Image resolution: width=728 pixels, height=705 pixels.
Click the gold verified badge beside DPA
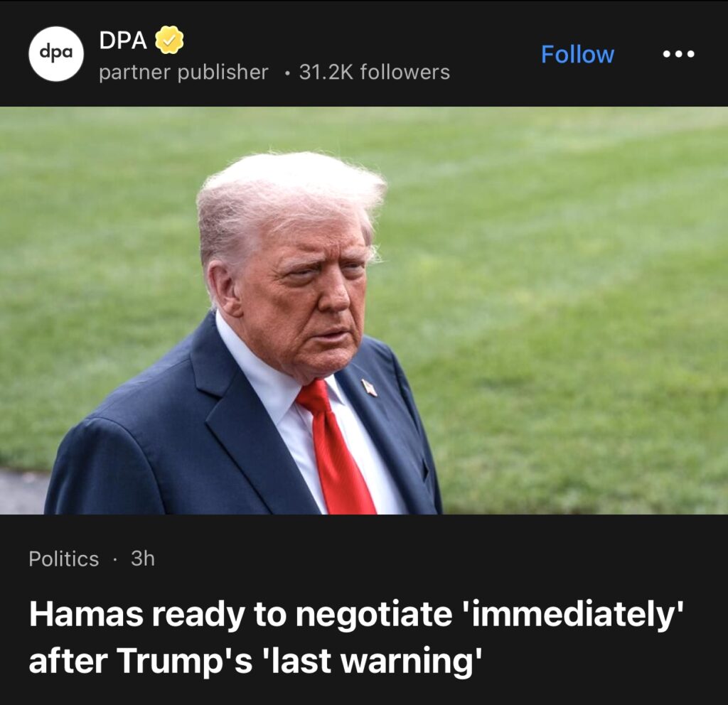169,40
